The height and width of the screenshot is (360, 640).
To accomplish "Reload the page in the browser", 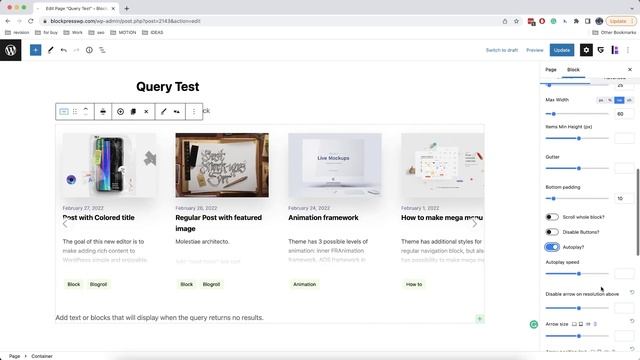I will tap(31, 21).
